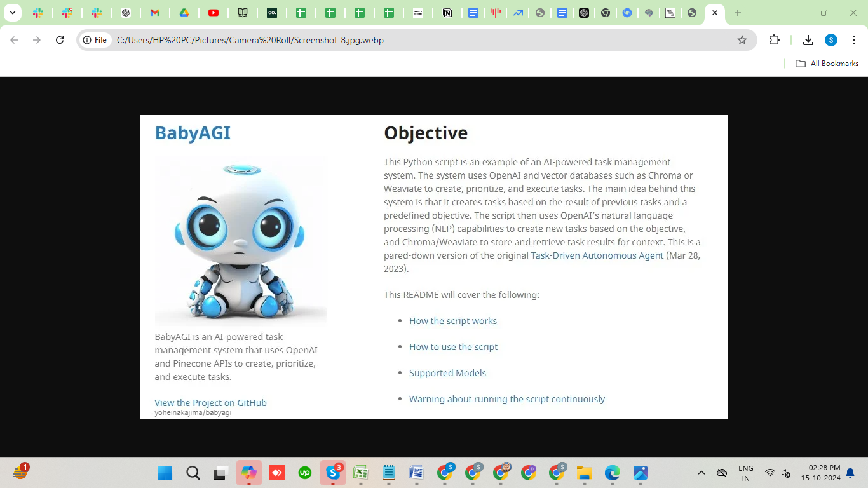Go back with the browser back arrow
The height and width of the screenshot is (488, 868).
point(14,40)
